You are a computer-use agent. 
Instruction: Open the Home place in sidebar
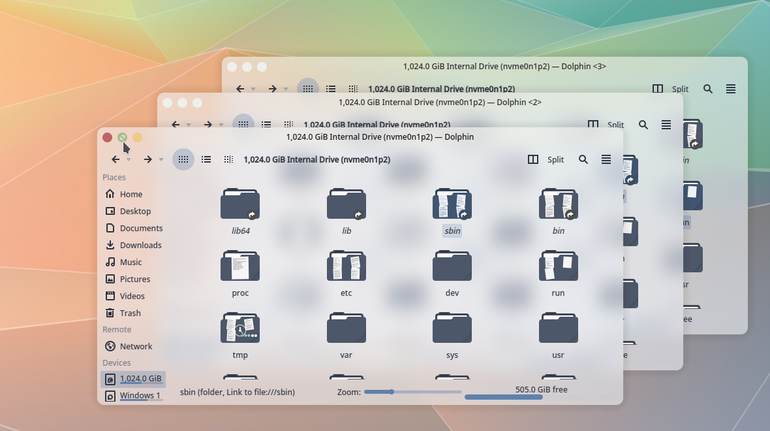[130, 194]
